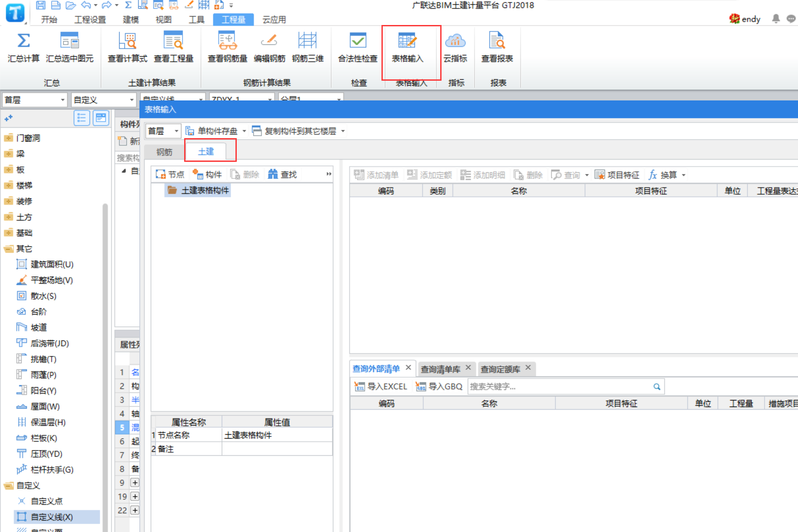This screenshot has width=798, height=532.
Task: Switch to the 钢筋 tab
Action: 164,152
